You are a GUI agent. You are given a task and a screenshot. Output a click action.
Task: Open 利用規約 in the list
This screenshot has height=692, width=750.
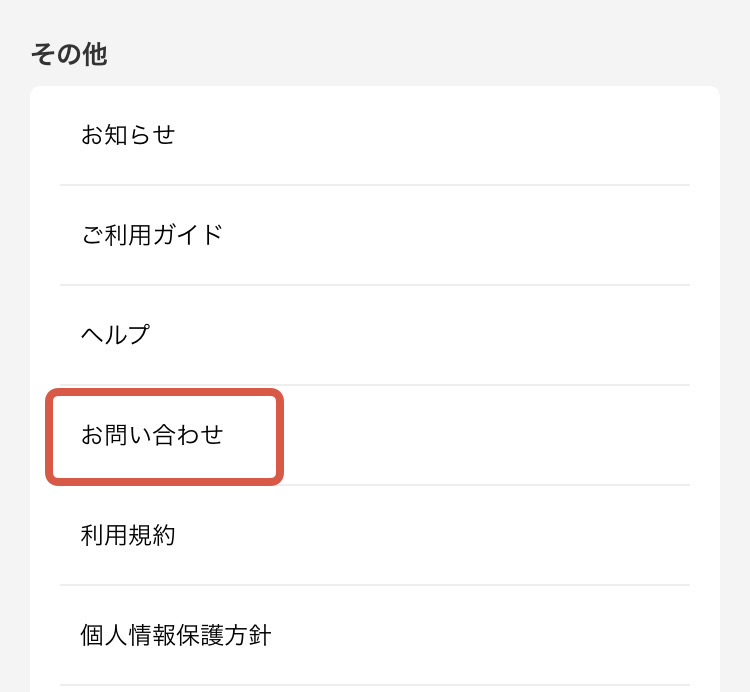tap(128, 535)
